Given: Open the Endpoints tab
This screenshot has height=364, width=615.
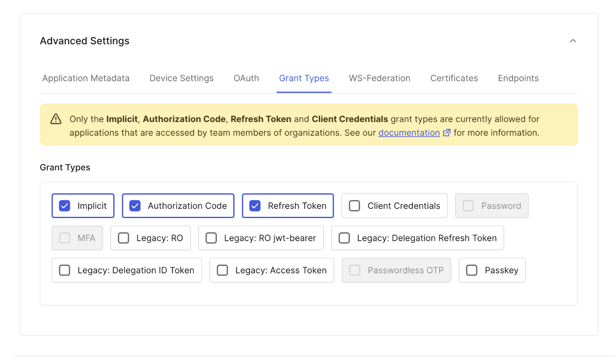Looking at the screenshot, I should [x=518, y=78].
